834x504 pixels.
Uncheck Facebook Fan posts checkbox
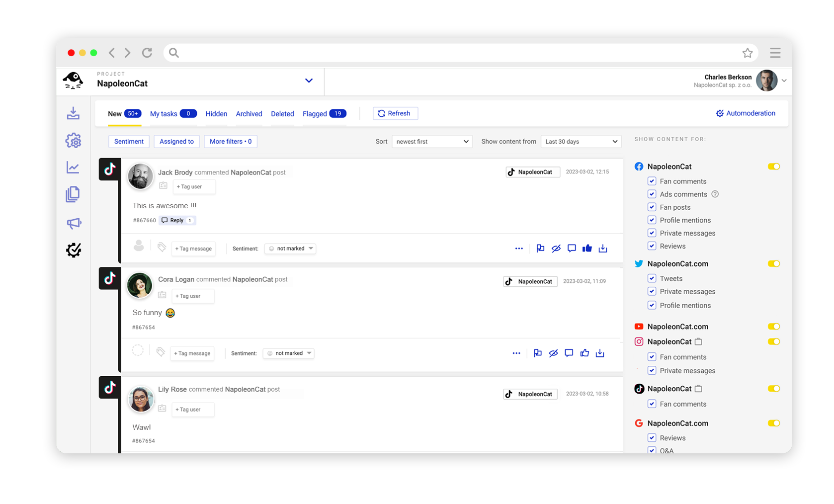pos(652,207)
